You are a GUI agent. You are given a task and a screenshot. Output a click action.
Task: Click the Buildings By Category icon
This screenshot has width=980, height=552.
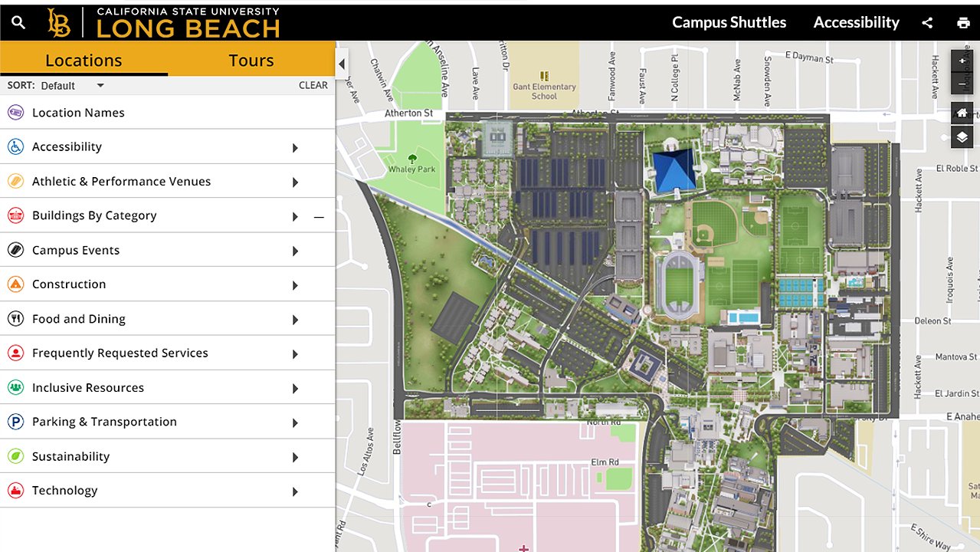click(x=15, y=216)
